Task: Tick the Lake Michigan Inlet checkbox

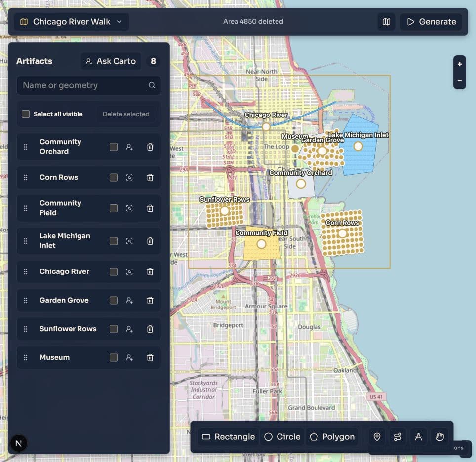Action: (114, 241)
